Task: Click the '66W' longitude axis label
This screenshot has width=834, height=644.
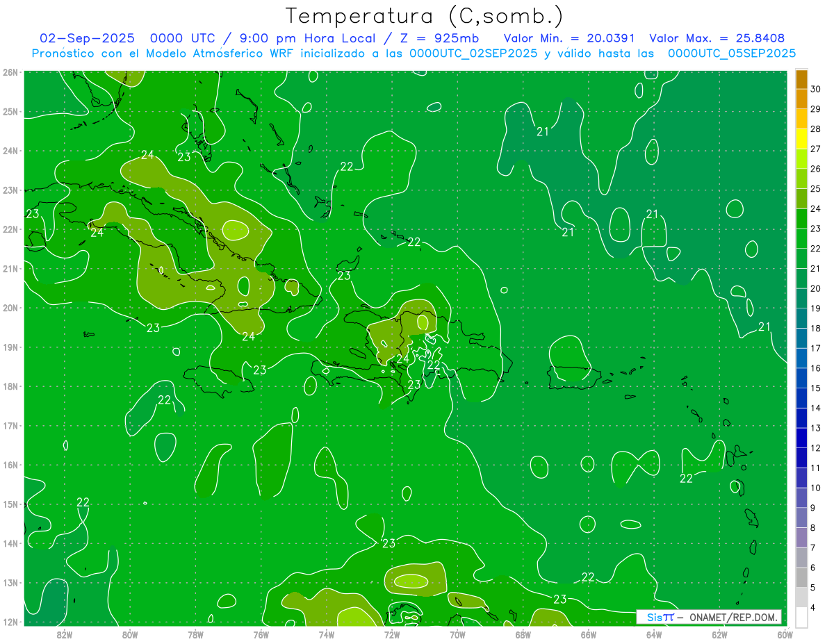Action: pos(589,634)
